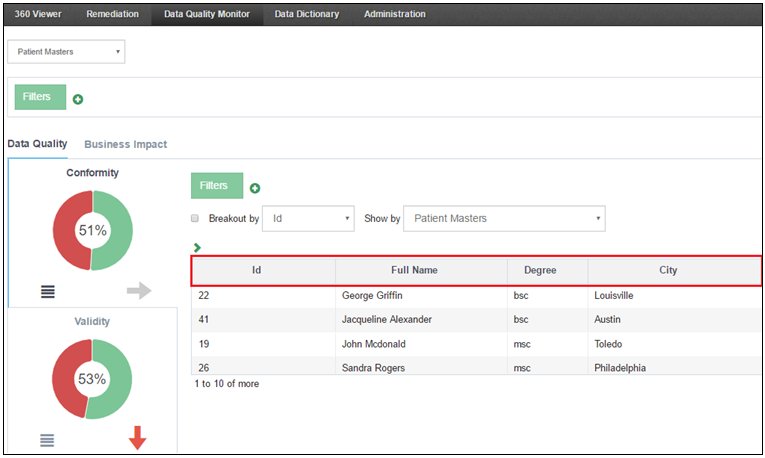Click red down arrow under Validity
This screenshot has height=458, width=765.
click(138, 438)
